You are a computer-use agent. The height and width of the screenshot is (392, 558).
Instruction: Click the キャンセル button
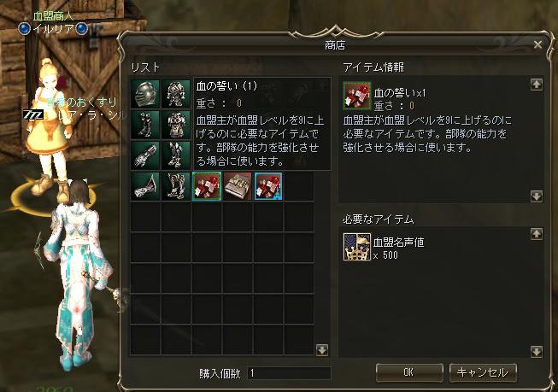(483, 372)
